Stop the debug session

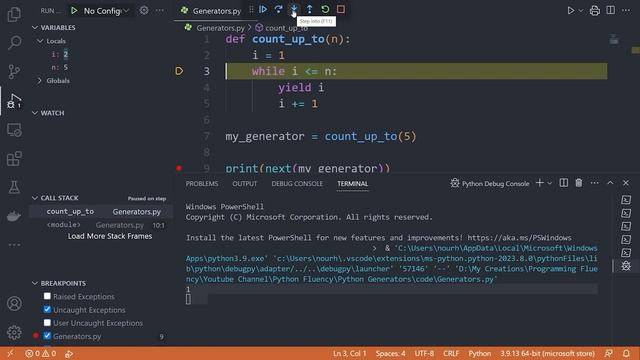341,9
